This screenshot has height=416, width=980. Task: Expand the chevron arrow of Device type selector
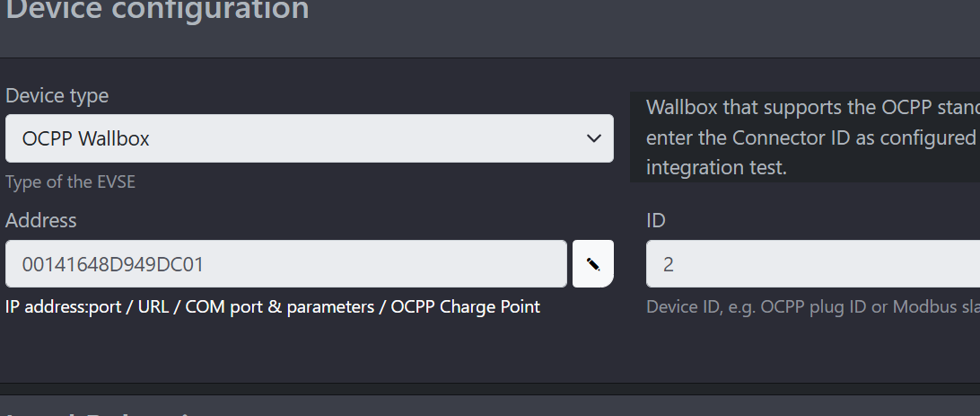594,138
